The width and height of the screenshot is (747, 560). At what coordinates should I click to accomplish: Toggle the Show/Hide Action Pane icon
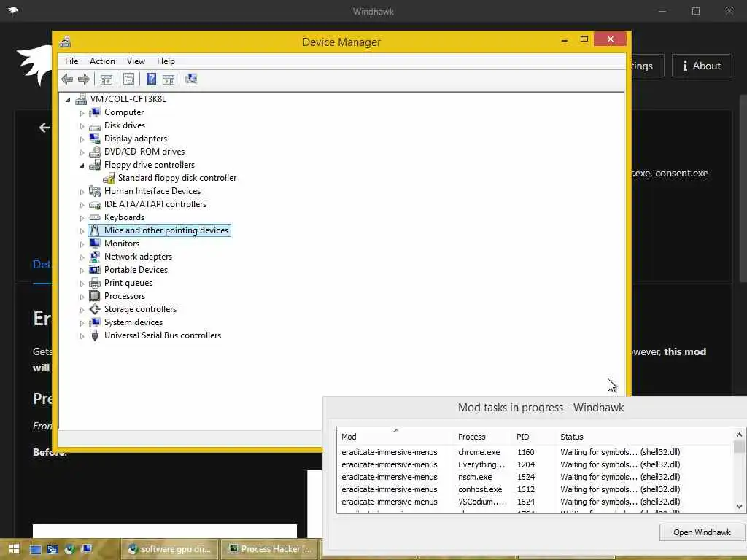169,79
